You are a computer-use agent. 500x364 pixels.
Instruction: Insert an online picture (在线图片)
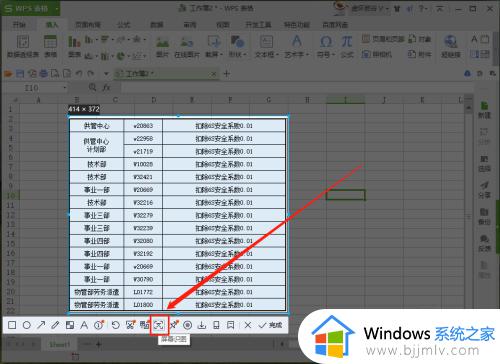pos(187,47)
